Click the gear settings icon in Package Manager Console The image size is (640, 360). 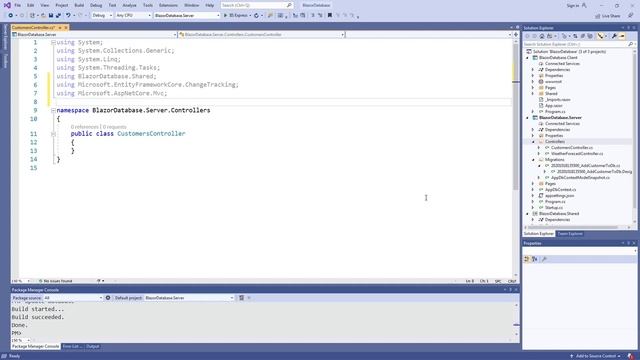(108, 298)
